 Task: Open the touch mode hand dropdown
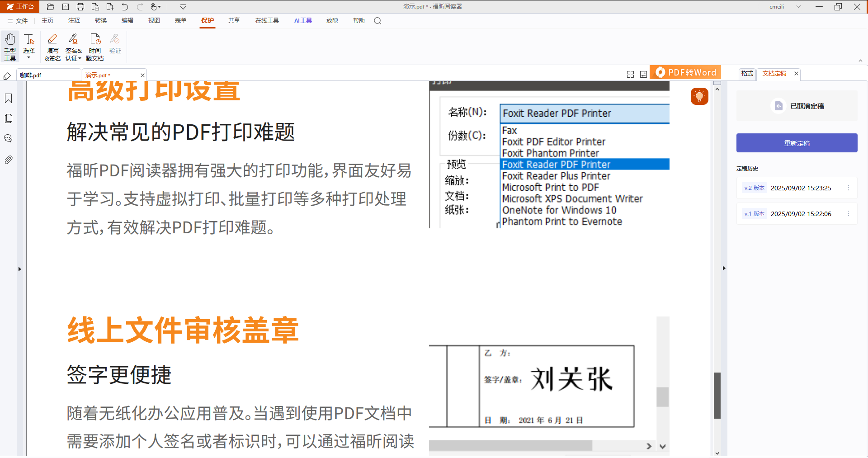pyautogui.click(x=156, y=7)
